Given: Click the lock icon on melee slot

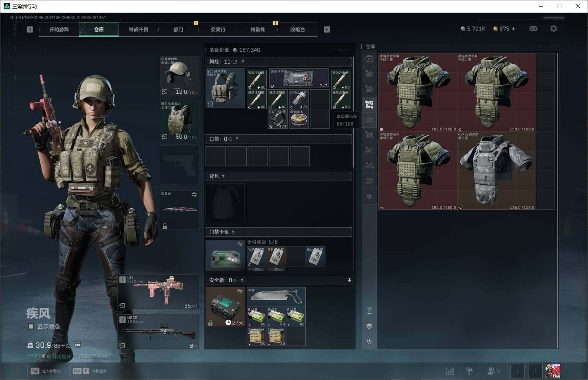Looking at the screenshot, I should tap(165, 226).
